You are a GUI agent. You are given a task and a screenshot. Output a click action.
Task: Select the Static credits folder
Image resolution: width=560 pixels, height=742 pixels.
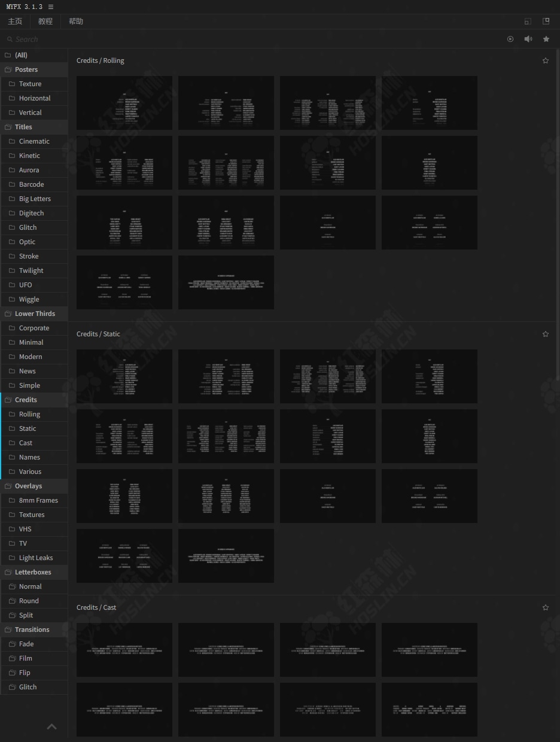[34, 428]
